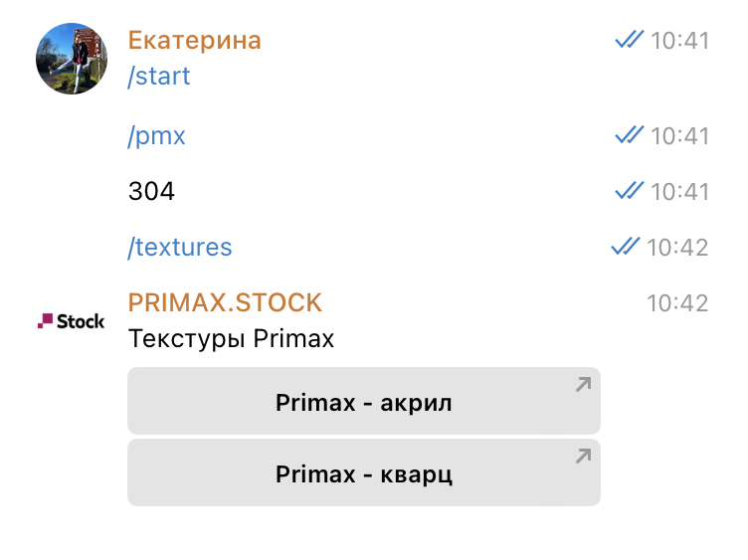
Task: Open the Primax - акрил textures button
Action: point(363,401)
